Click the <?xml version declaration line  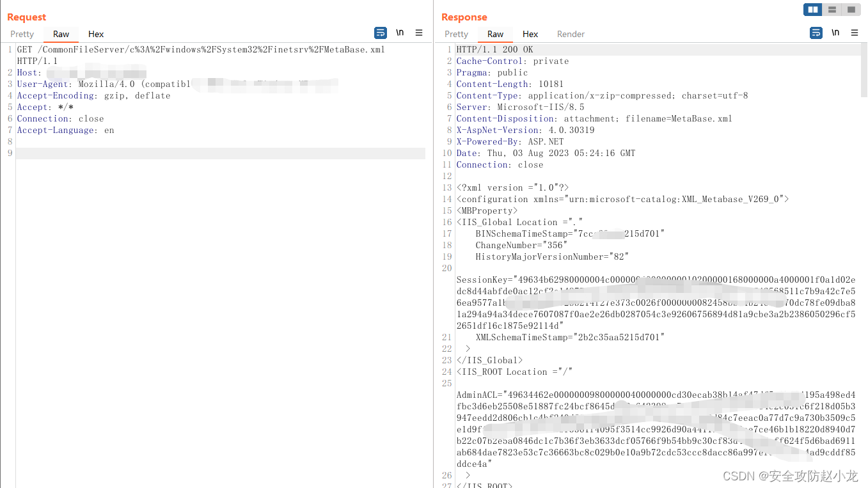[512, 187]
